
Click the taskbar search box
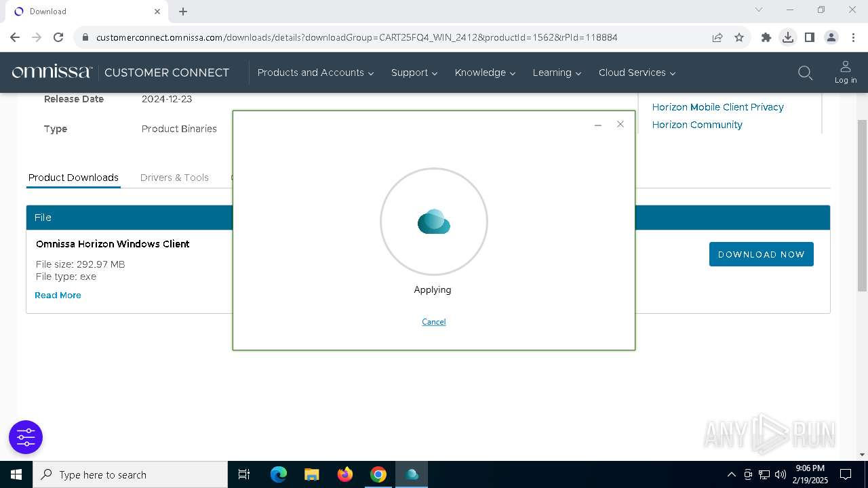(x=130, y=474)
